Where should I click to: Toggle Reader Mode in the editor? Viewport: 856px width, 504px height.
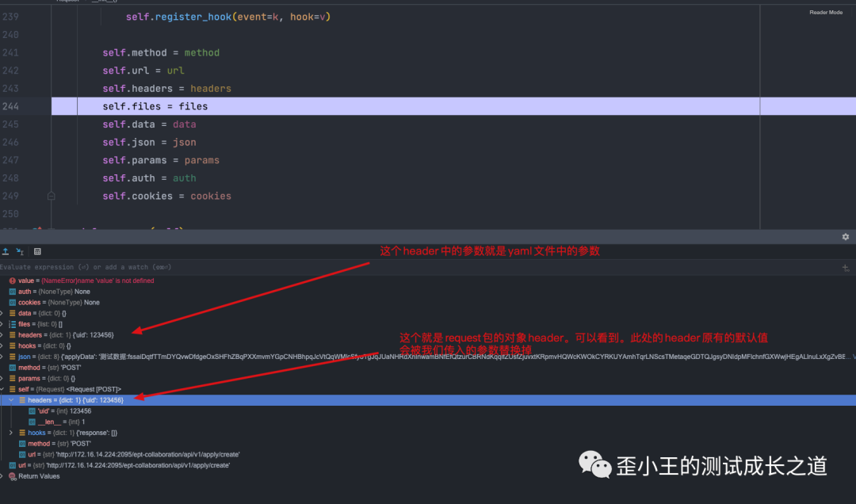825,12
